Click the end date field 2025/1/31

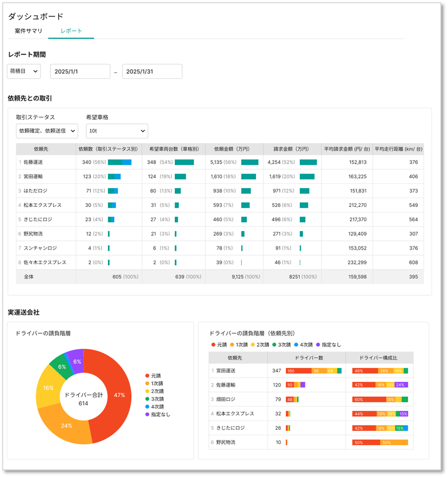pos(152,72)
